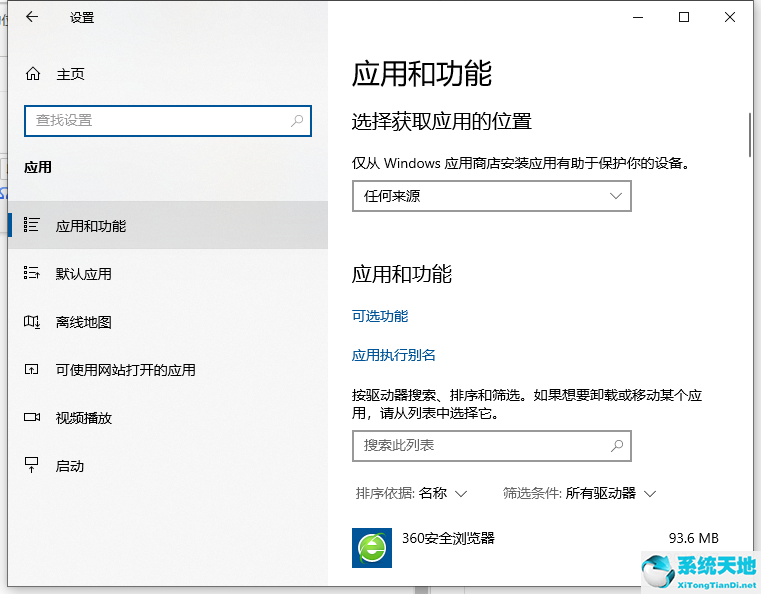Click the 设置 window title text
The width and height of the screenshot is (761, 594).
(82, 17)
